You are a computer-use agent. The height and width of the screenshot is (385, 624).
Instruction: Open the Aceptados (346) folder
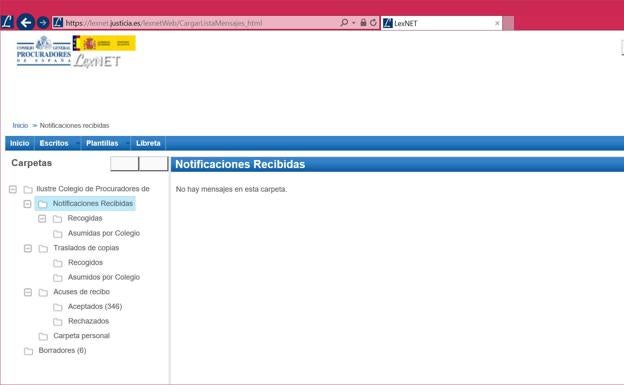click(x=95, y=306)
